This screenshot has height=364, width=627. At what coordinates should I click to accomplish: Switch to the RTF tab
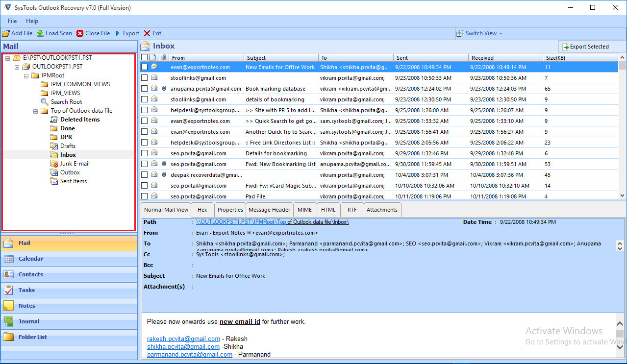352,210
